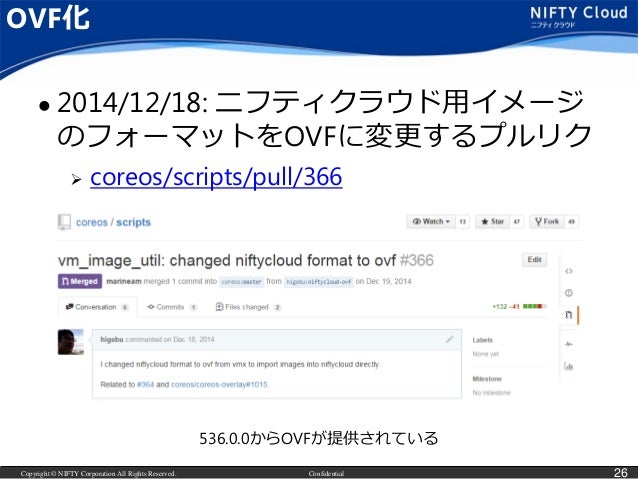
Task: Open coreos/coreos-overlay#1015 reference link
Action: pos(219,385)
